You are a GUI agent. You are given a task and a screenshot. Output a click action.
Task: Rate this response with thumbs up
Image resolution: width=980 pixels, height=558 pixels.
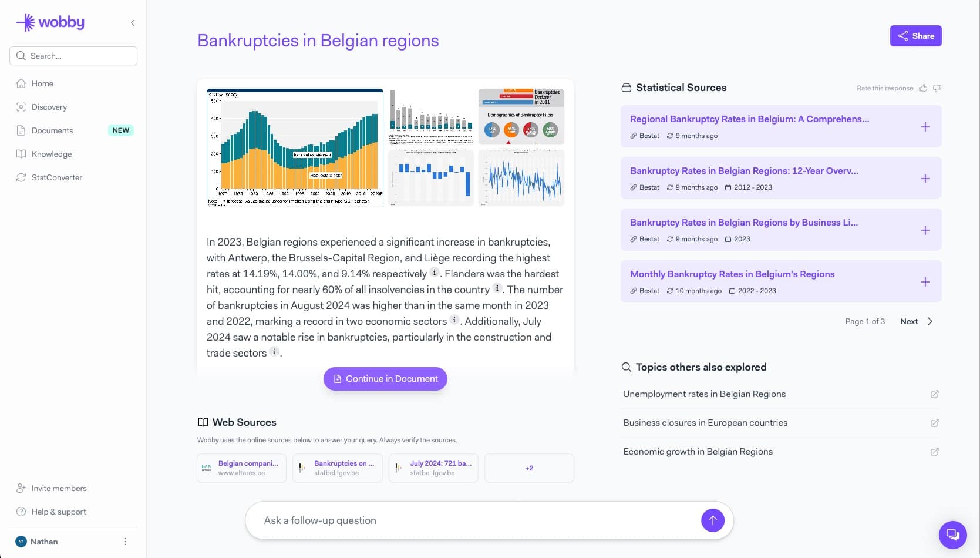(x=923, y=88)
